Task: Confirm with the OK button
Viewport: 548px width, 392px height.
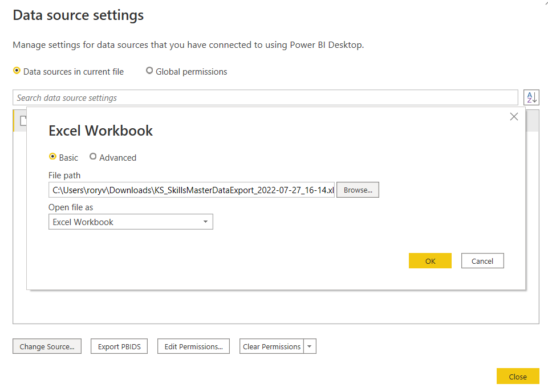Action: (430, 261)
